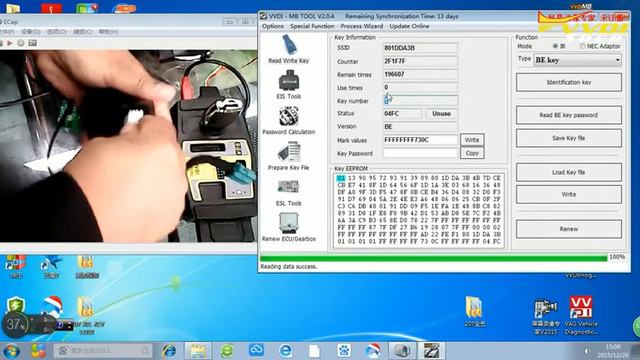Click Copy button beside Key Password
Viewport: 640px width, 360px height.
point(472,153)
